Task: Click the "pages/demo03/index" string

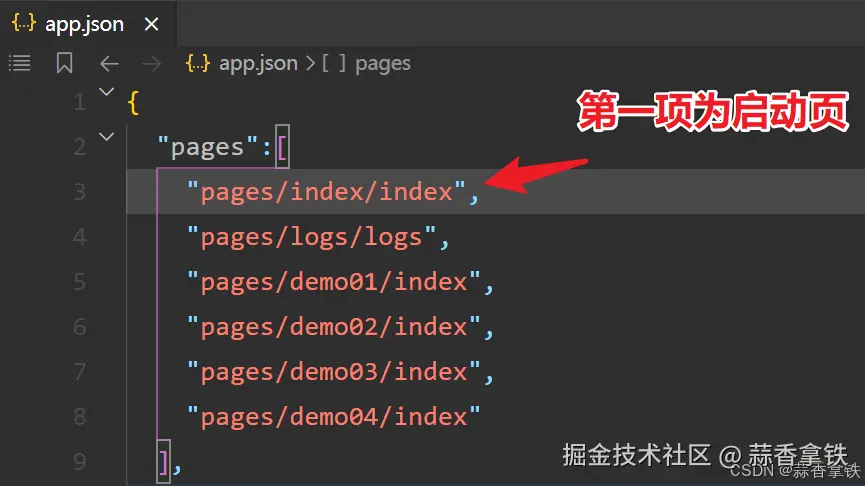Action: [334, 372]
